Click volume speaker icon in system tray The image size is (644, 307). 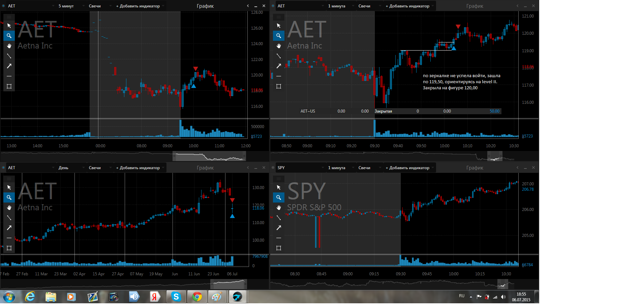click(503, 297)
